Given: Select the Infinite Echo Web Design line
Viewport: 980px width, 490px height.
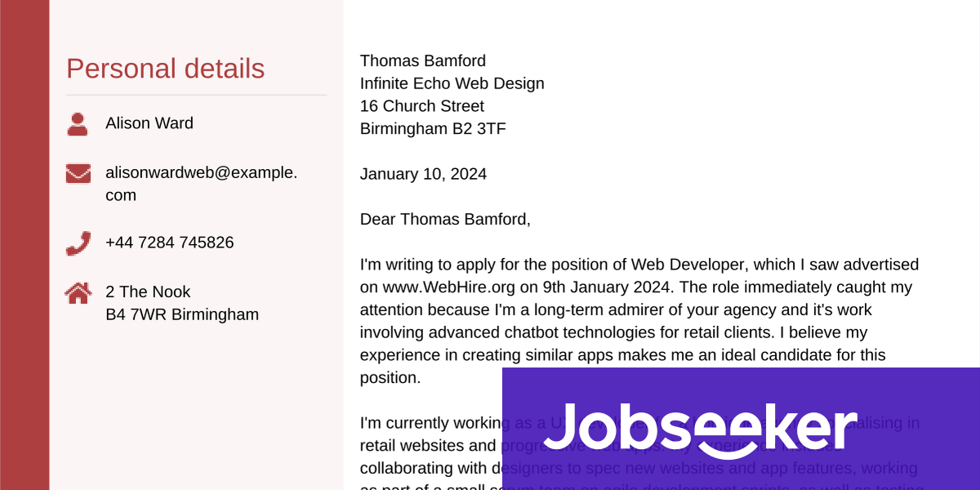Looking at the screenshot, I should point(452,83).
